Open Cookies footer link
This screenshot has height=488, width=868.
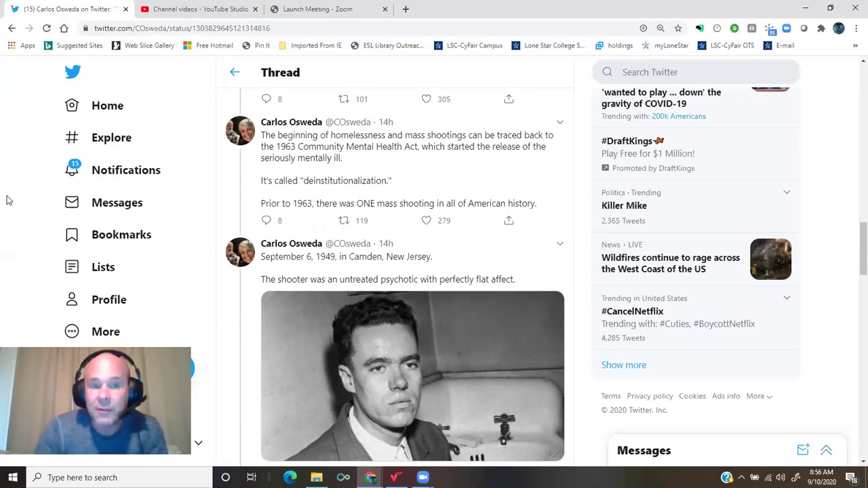[x=692, y=396]
